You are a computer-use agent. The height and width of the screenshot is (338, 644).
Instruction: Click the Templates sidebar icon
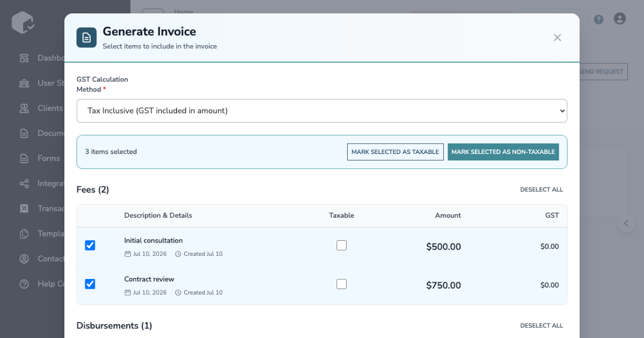pyautogui.click(x=24, y=233)
